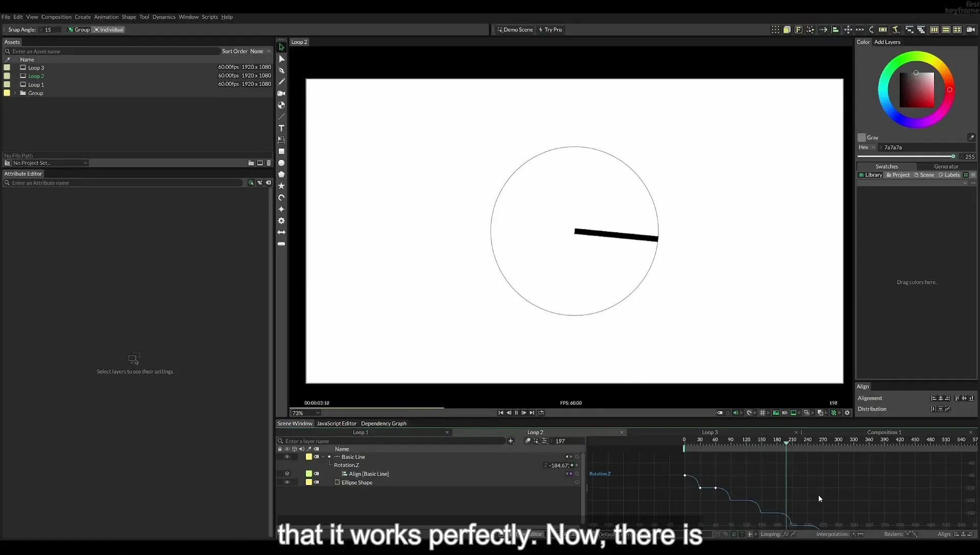Open the No Project Set dropdown
This screenshot has width=980, height=555.
50,163
